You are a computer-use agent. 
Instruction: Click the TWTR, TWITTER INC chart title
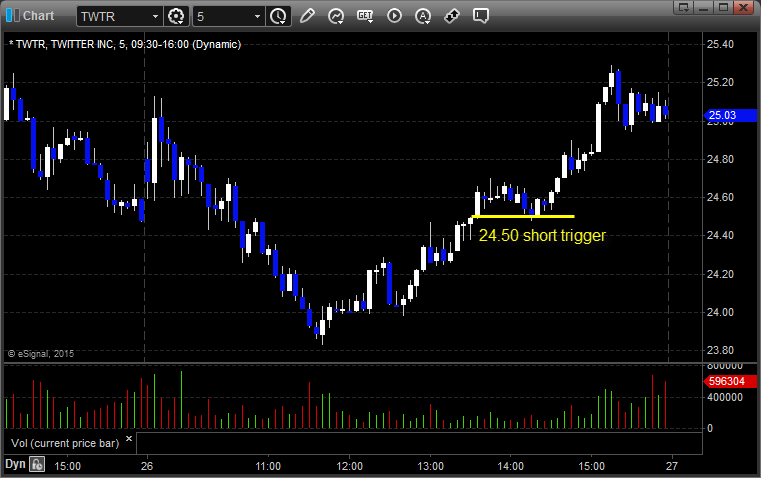[x=125, y=44]
